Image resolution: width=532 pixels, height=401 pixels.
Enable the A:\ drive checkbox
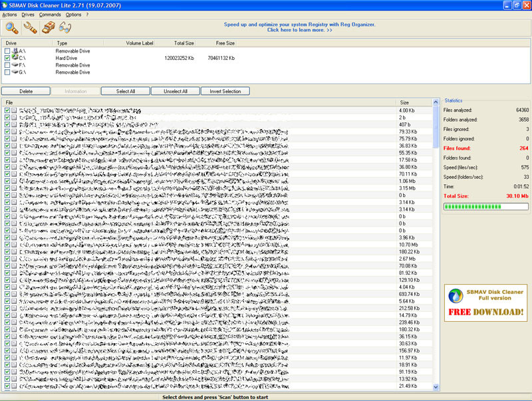(x=7, y=51)
